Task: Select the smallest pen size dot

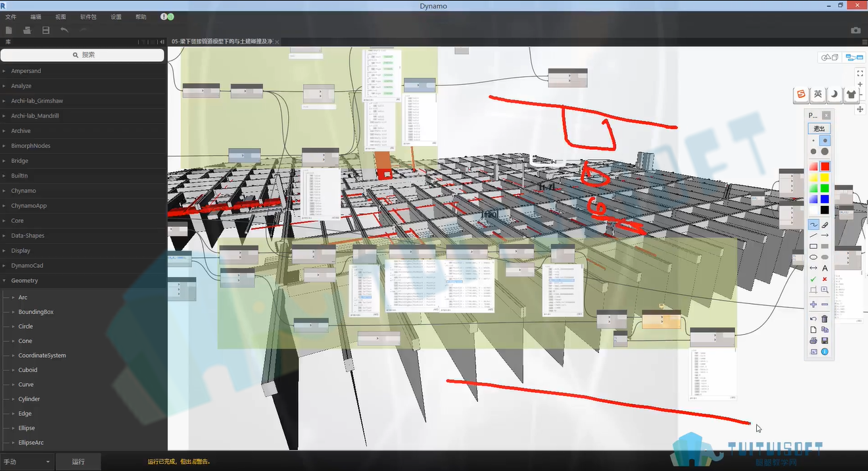Action: click(813, 141)
